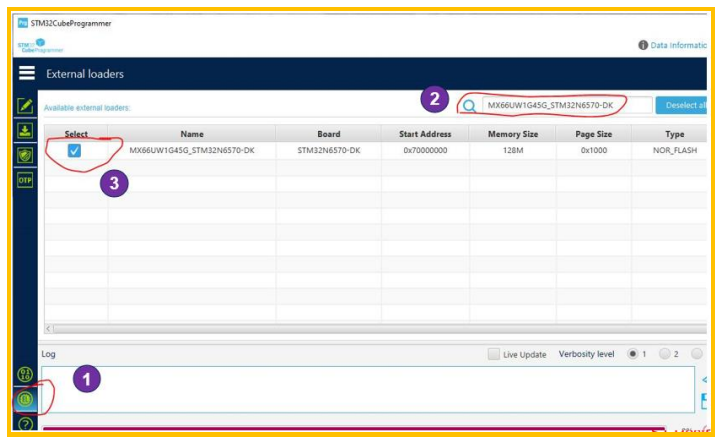This screenshot has height=443, width=728.
Task: Click the Available external loaders label
Action: click(87, 108)
